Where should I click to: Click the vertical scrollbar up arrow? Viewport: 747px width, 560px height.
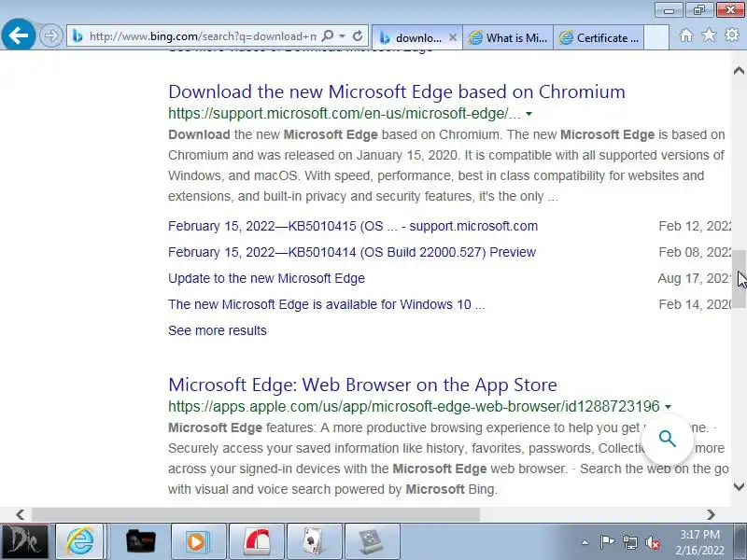[739, 71]
